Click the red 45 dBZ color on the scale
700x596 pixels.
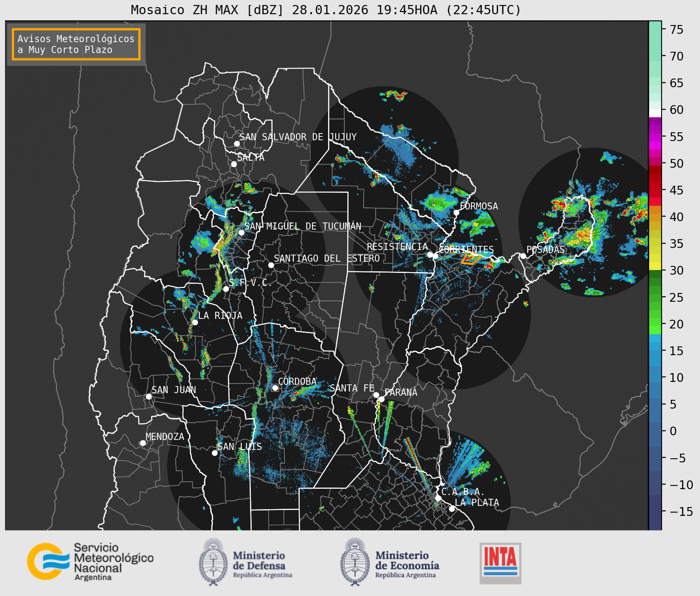[x=655, y=190]
